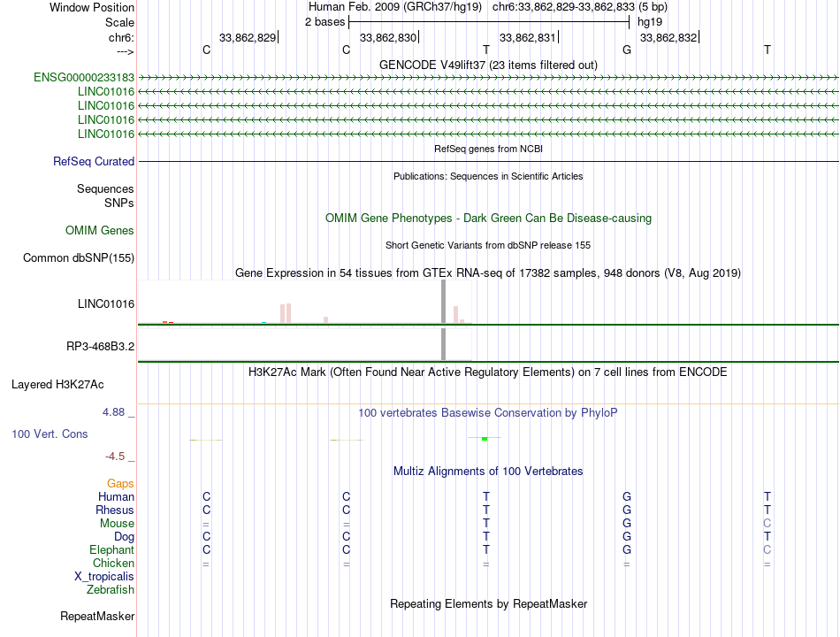Open Publications: Sequences in Scientific Articles title

click(488, 176)
